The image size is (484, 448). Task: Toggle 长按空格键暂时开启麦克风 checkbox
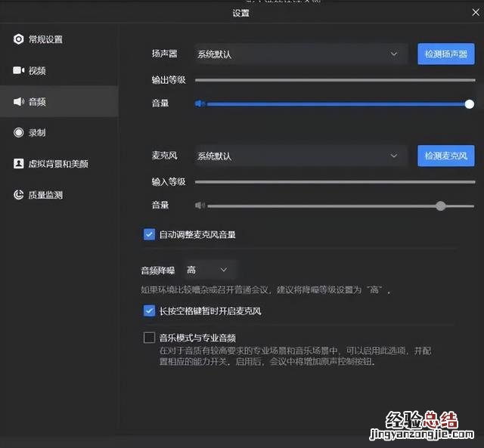point(149,311)
